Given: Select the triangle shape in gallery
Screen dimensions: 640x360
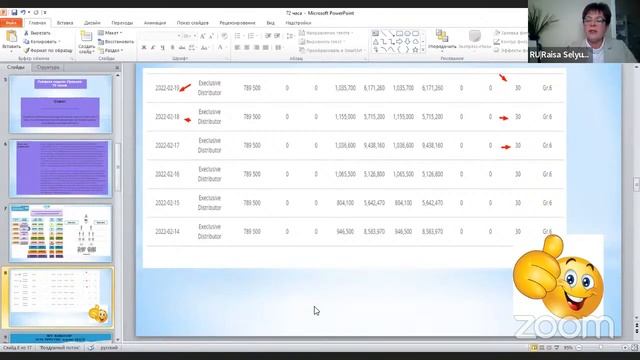Looking at the screenshot, I should [x=375, y=42].
